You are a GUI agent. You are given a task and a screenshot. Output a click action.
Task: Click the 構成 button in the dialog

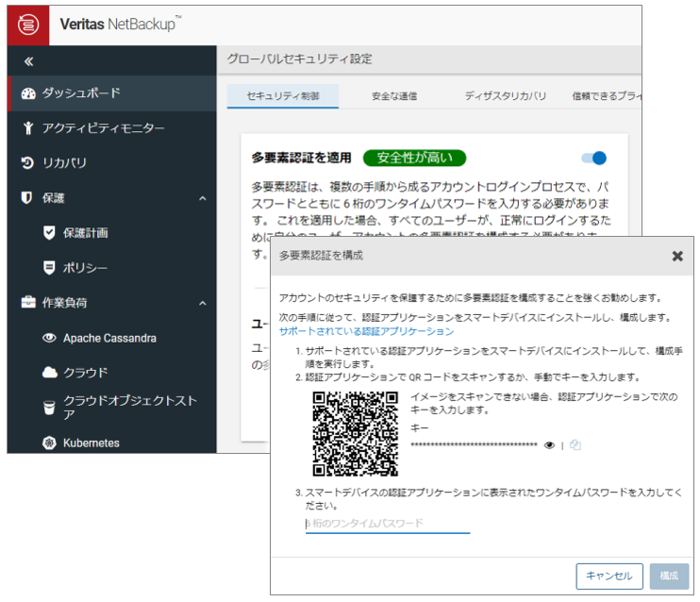coord(669,577)
